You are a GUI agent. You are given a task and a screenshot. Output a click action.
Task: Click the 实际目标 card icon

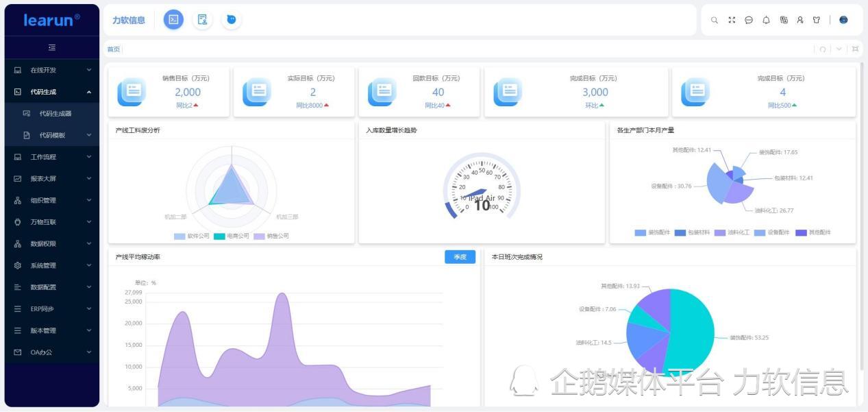(x=256, y=92)
